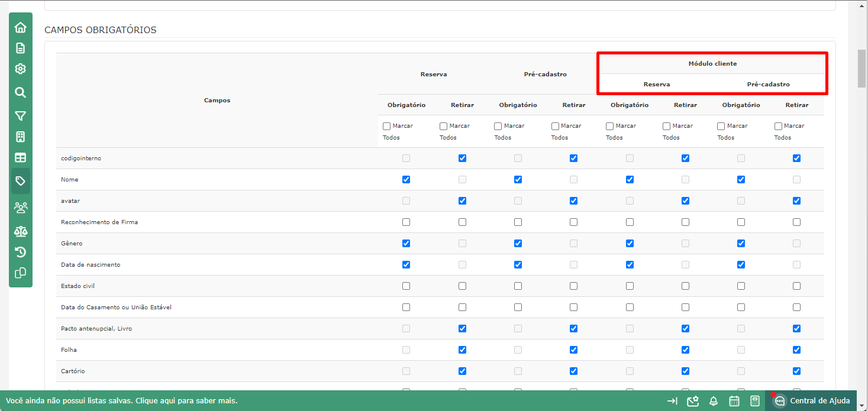Open the history clock icon in the sidebar
Image resolution: width=868 pixels, height=411 pixels.
[21, 252]
